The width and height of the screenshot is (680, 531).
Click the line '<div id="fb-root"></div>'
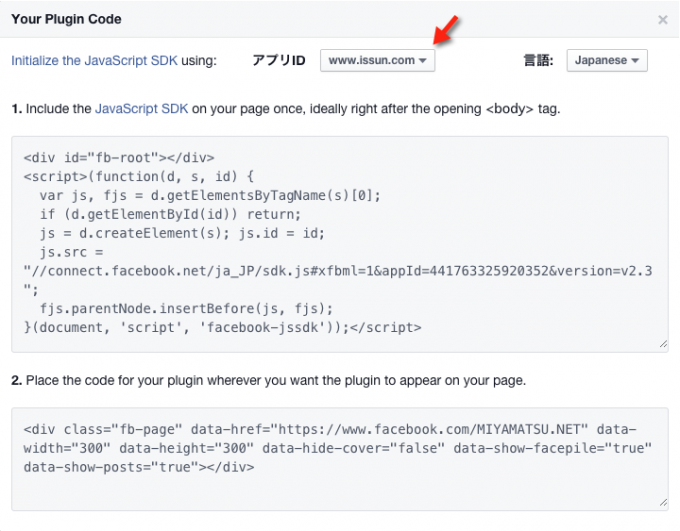pyautogui.click(x=119, y=157)
